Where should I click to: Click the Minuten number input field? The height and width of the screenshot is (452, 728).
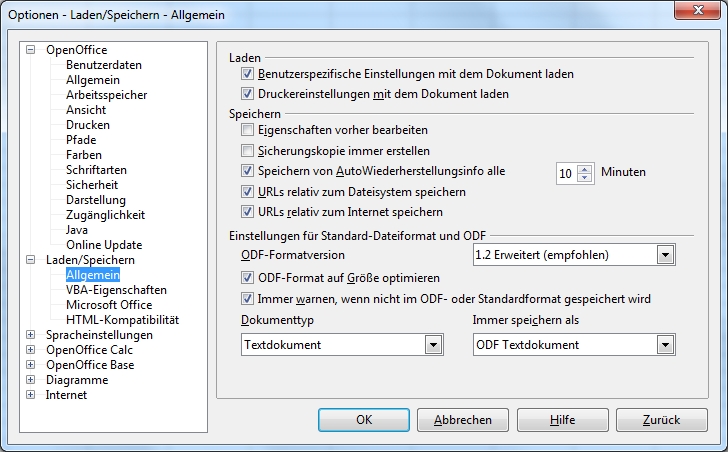tap(566, 173)
